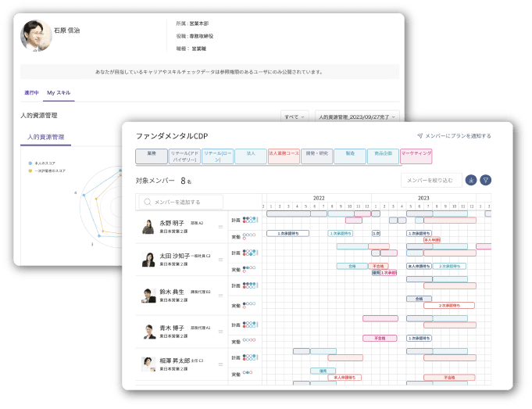Click 本人のスコア legend item
The height and width of the screenshot is (409, 532).
pos(42,163)
